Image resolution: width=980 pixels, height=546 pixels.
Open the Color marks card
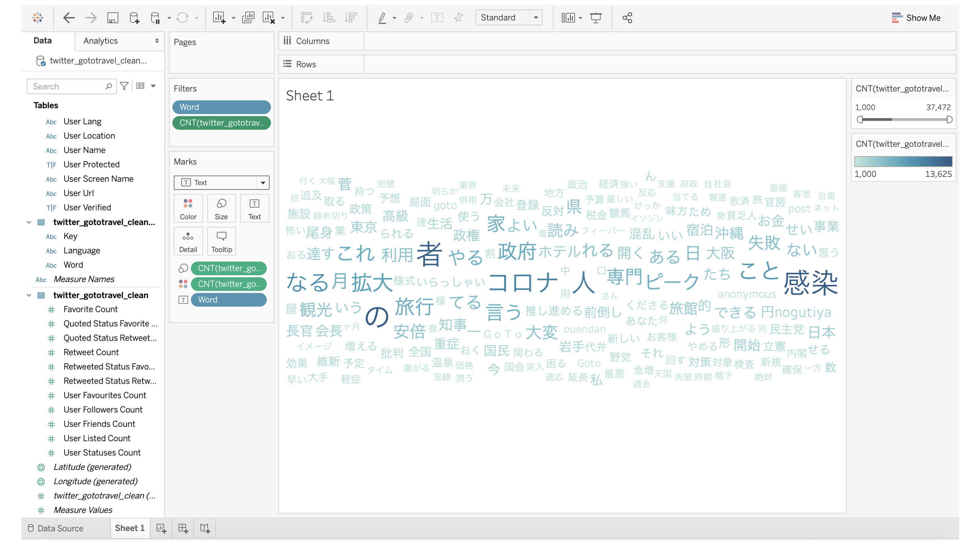(x=188, y=209)
